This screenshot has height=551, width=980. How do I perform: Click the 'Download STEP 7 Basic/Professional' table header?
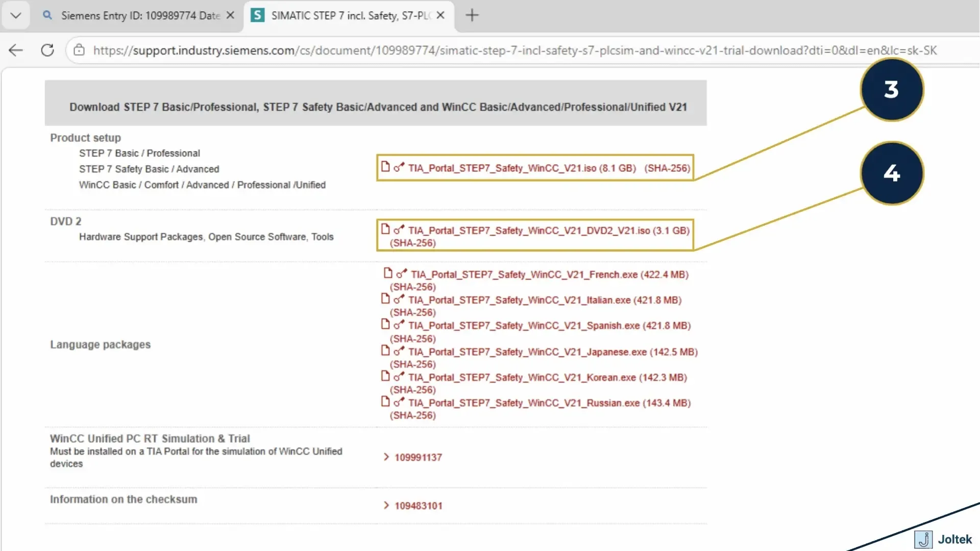tap(378, 107)
